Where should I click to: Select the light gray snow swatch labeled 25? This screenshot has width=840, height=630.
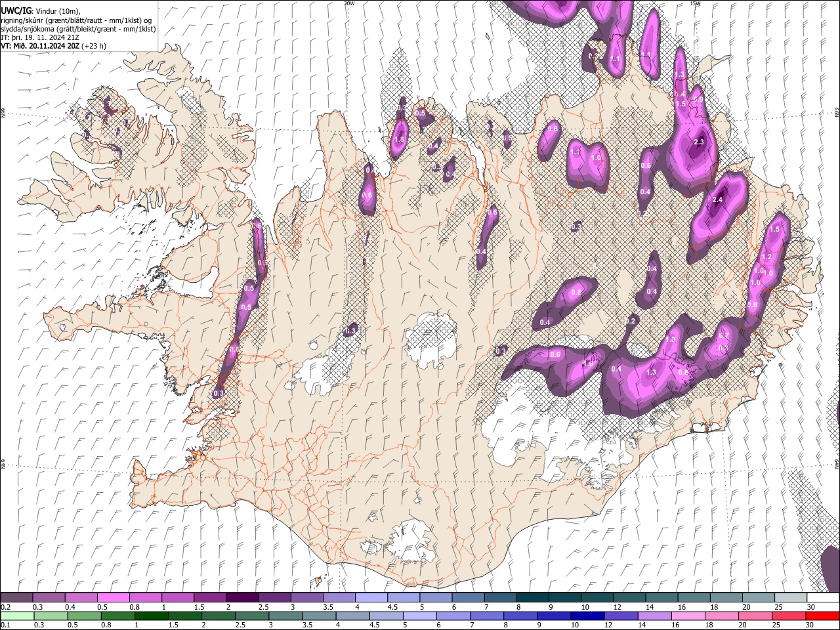(789, 598)
